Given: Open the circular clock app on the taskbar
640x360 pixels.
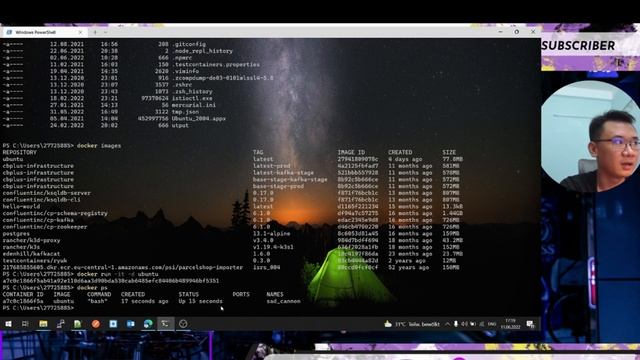Looking at the screenshot, I should pos(183,324).
